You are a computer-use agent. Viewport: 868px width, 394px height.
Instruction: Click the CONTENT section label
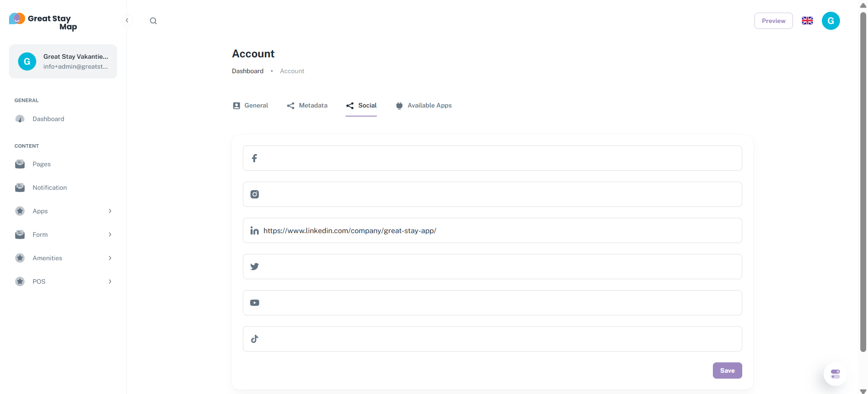(x=27, y=146)
